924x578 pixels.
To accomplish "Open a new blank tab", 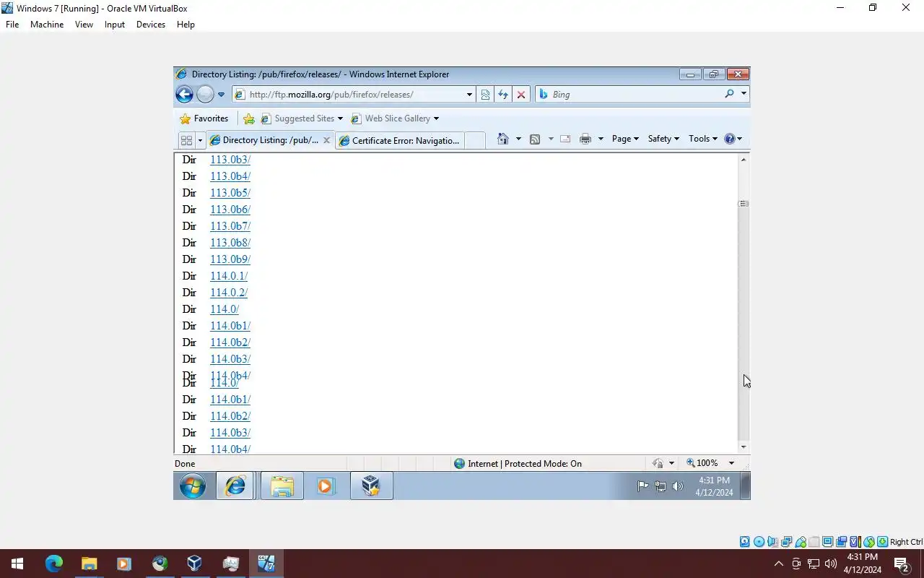I will [x=474, y=141].
